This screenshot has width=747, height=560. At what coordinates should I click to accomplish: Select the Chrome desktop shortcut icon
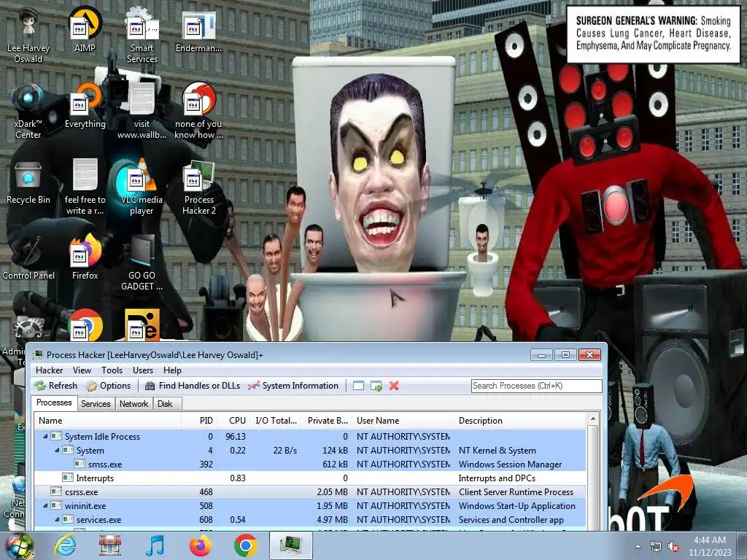coord(85,326)
